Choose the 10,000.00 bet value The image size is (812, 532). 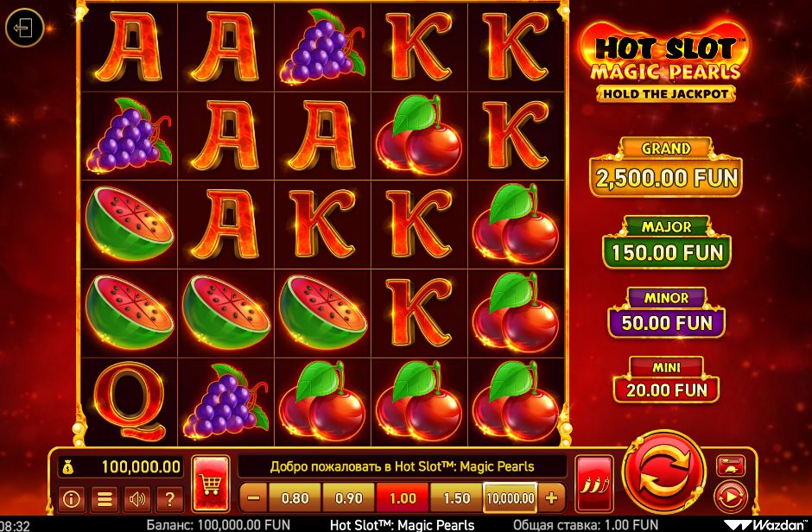[510, 497]
